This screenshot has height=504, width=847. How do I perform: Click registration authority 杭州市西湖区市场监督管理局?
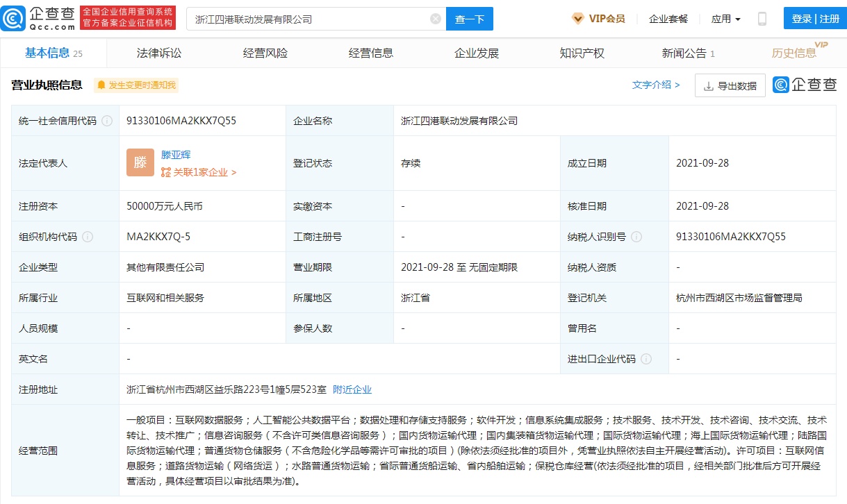coord(739,298)
